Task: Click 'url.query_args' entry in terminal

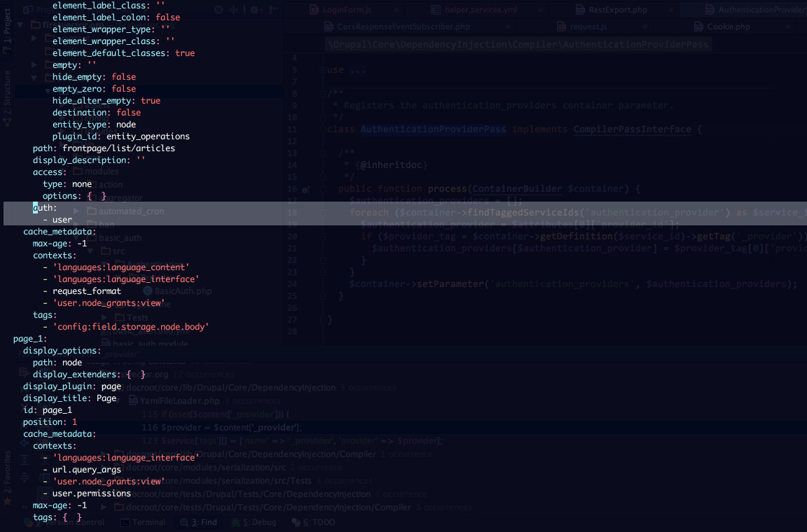Action: click(x=86, y=470)
